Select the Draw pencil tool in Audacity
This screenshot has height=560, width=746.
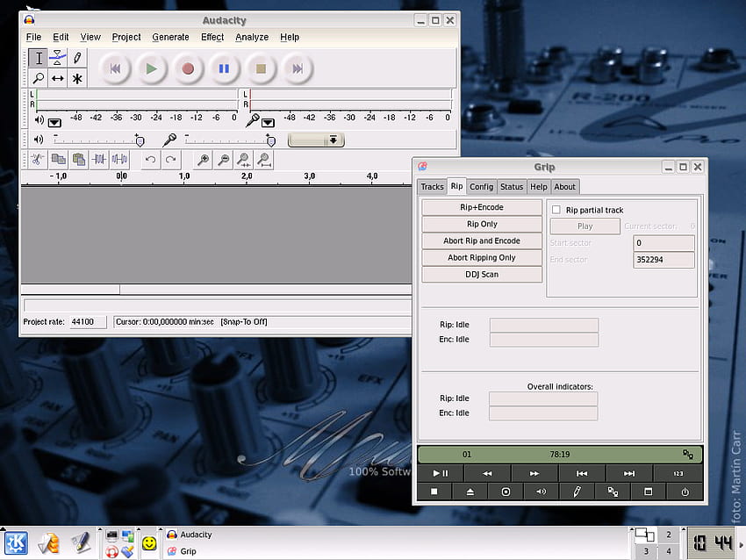(77, 58)
